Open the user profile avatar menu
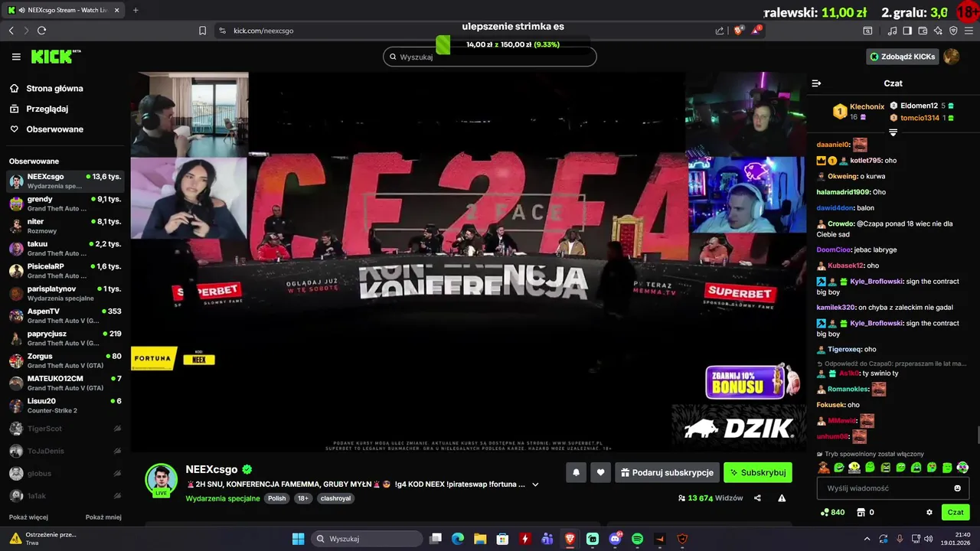 tap(952, 57)
